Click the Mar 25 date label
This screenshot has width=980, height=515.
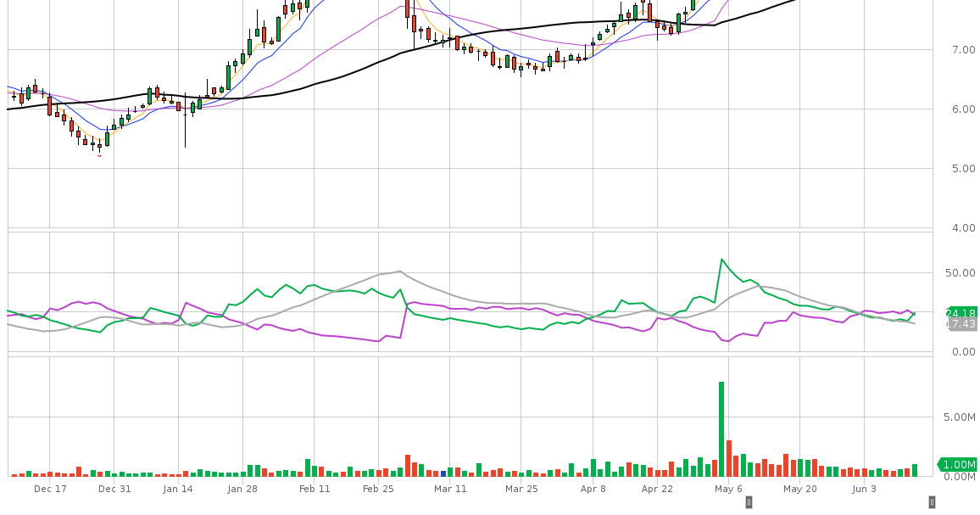click(521, 489)
